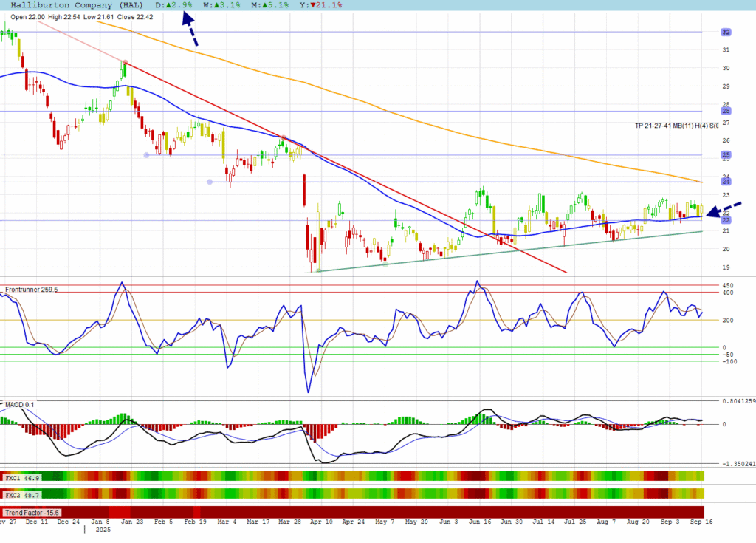Image resolution: width=756 pixels, height=543 pixels.
Task: Click the FXC1 46.9 heatmap label
Action: (22, 478)
